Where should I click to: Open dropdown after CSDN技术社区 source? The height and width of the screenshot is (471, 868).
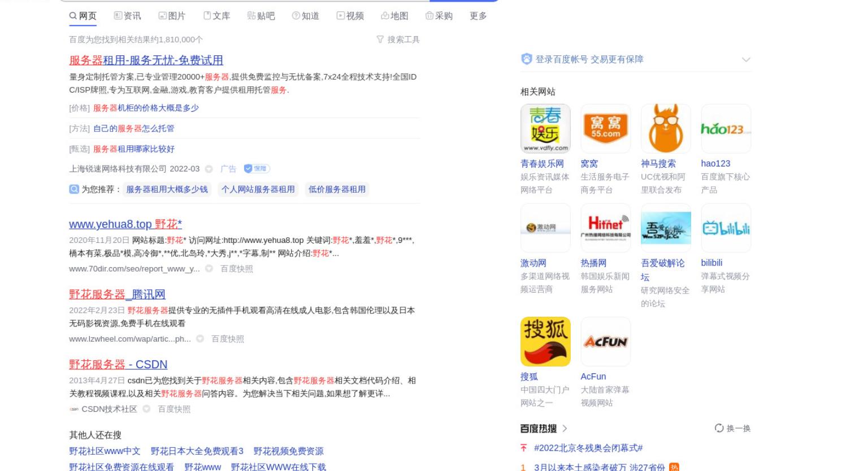point(146,409)
